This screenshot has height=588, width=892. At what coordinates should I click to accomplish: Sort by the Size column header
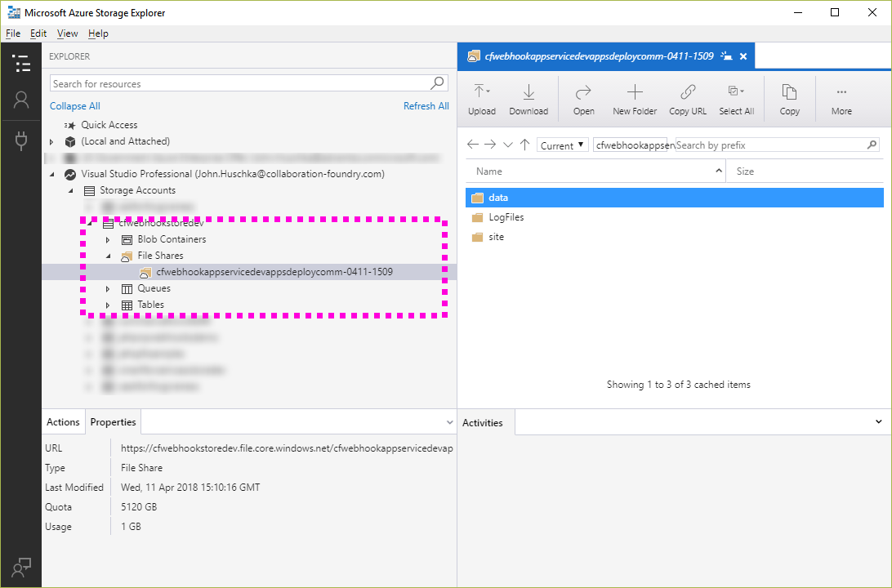point(805,171)
